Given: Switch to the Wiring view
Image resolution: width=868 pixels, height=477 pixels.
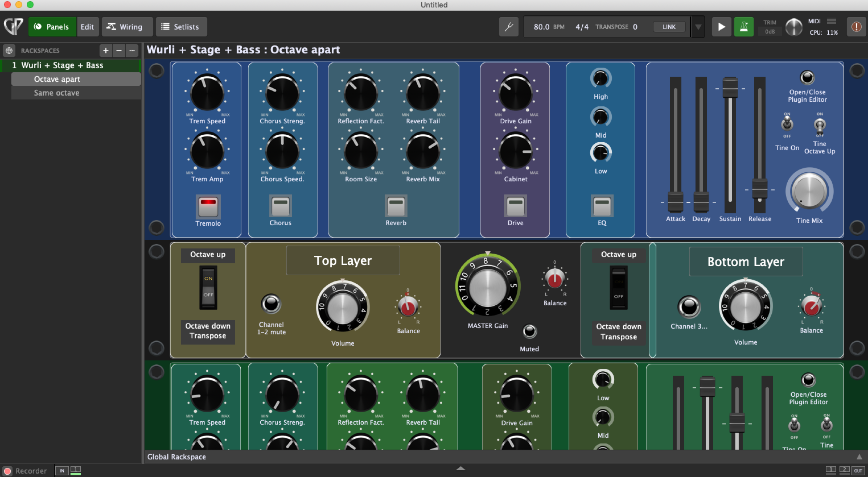Looking at the screenshot, I should pyautogui.click(x=127, y=27).
